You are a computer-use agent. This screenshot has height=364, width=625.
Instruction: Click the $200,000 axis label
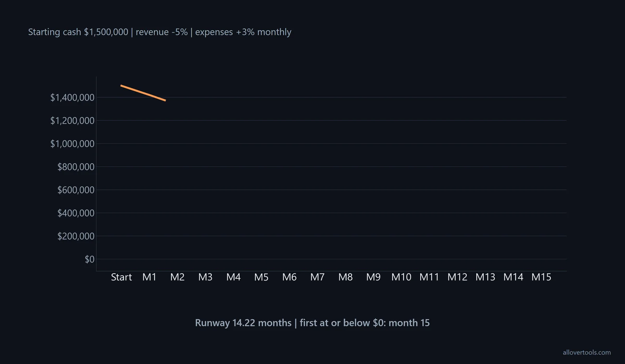point(76,236)
